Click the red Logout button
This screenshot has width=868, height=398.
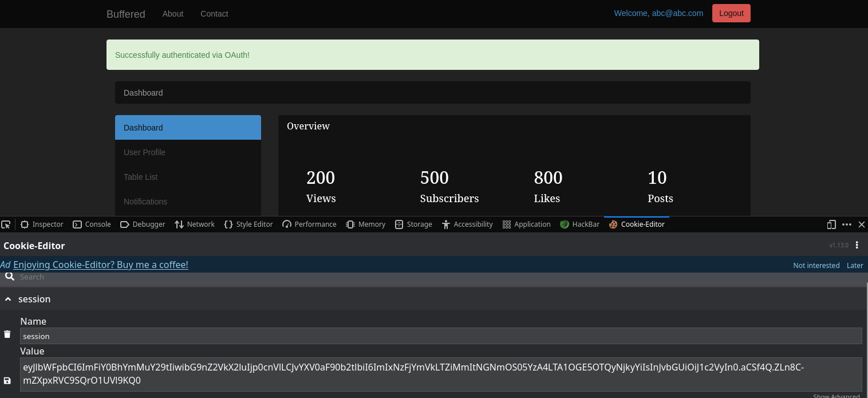point(731,13)
